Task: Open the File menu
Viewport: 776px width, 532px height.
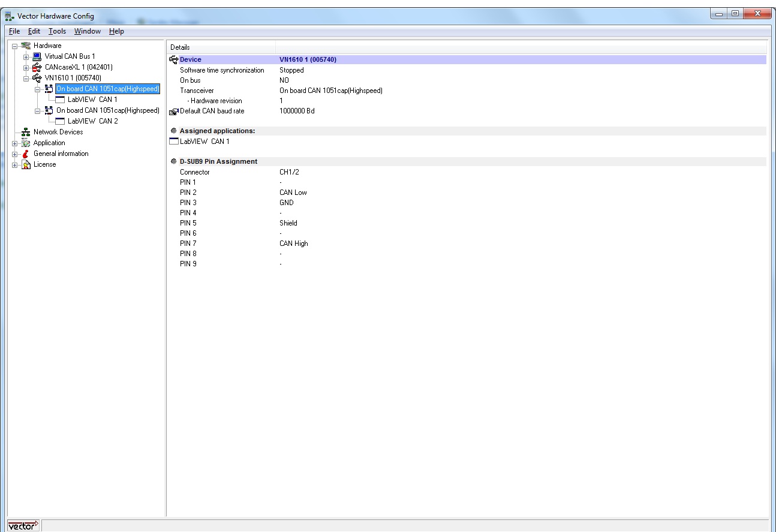Action: 14,31
